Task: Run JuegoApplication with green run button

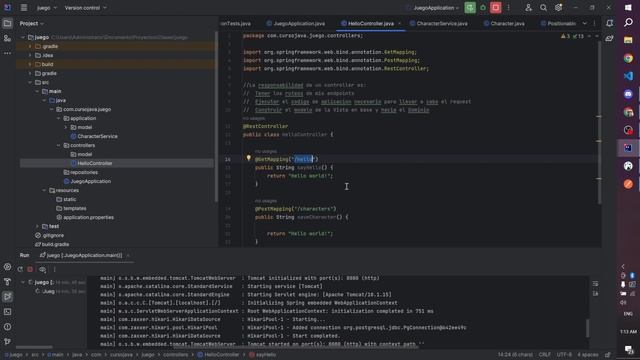Action: point(470,8)
